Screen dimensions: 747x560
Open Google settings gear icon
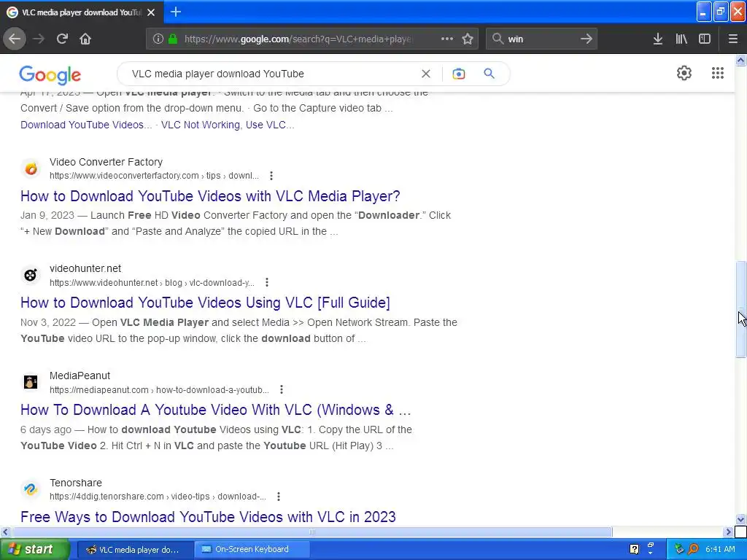(684, 73)
